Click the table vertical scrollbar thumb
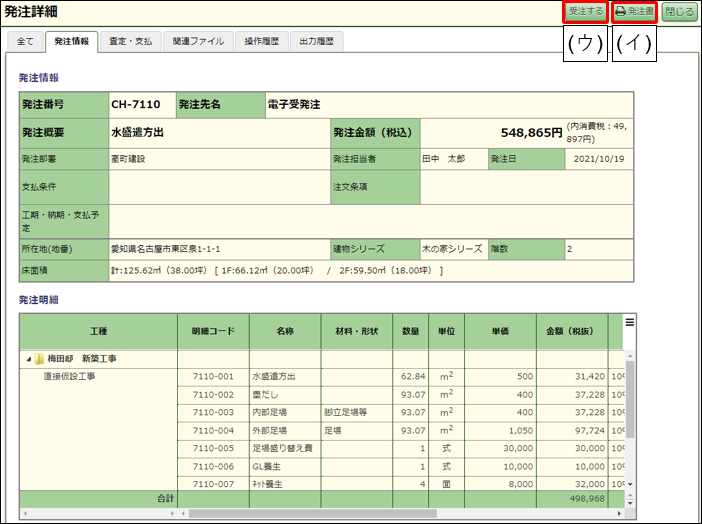The image size is (702, 524). coord(630,399)
